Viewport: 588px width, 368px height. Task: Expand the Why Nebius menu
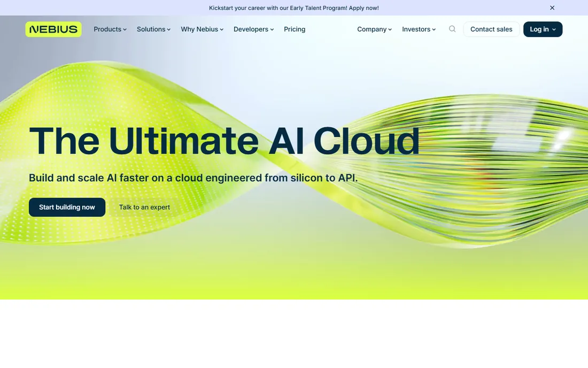(x=202, y=29)
